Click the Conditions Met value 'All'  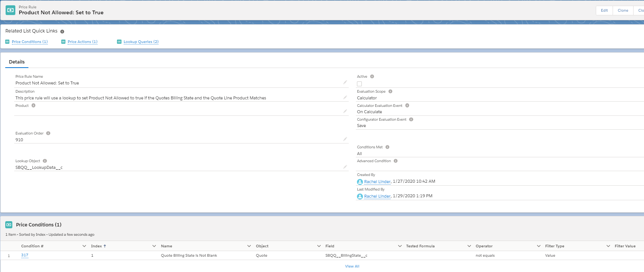360,154
